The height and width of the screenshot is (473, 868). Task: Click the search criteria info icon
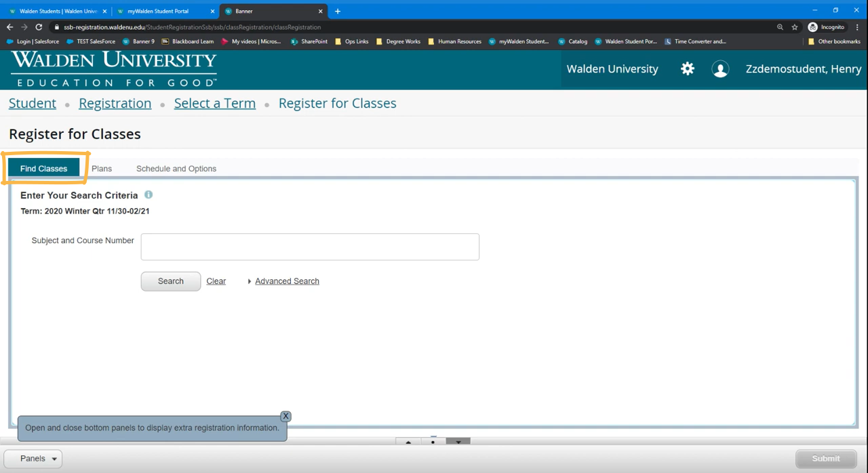pyautogui.click(x=149, y=194)
